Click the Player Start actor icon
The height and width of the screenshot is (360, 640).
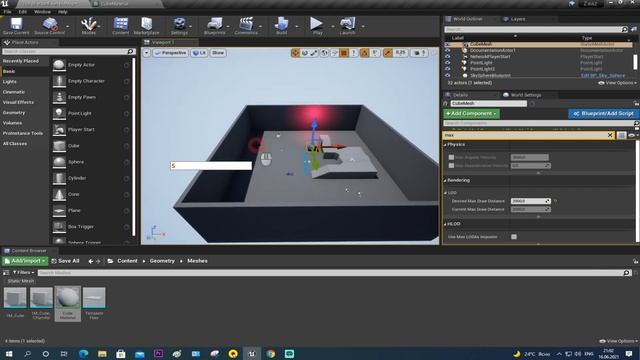coord(59,129)
